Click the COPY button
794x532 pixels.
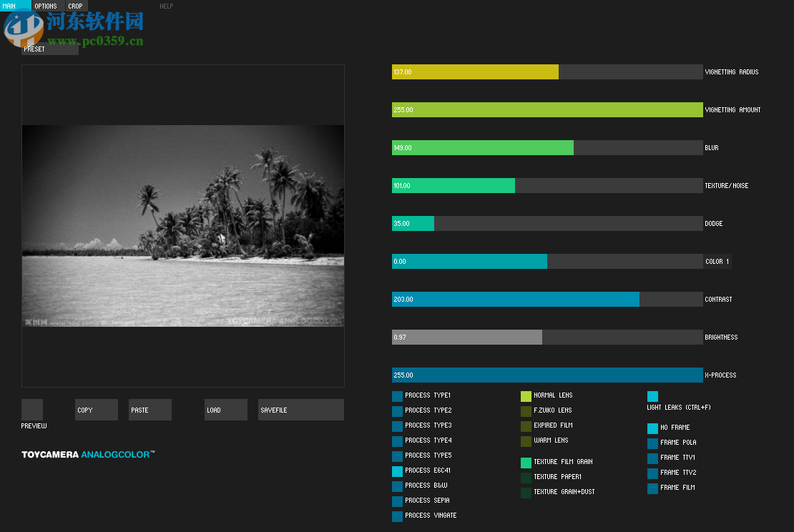coord(97,410)
